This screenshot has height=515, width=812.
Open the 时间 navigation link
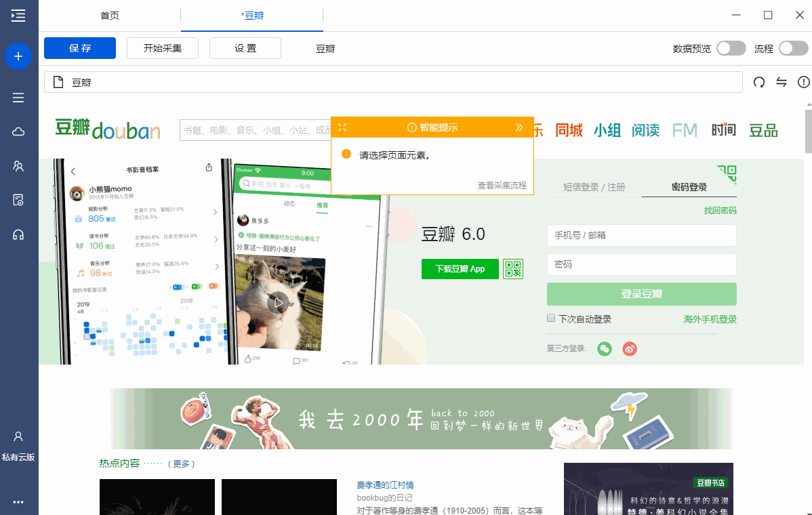pos(723,130)
